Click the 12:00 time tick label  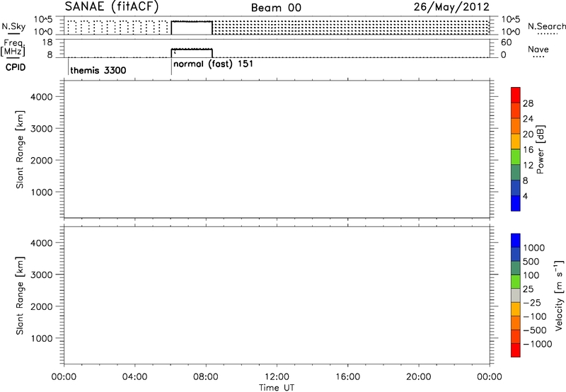[277, 377]
